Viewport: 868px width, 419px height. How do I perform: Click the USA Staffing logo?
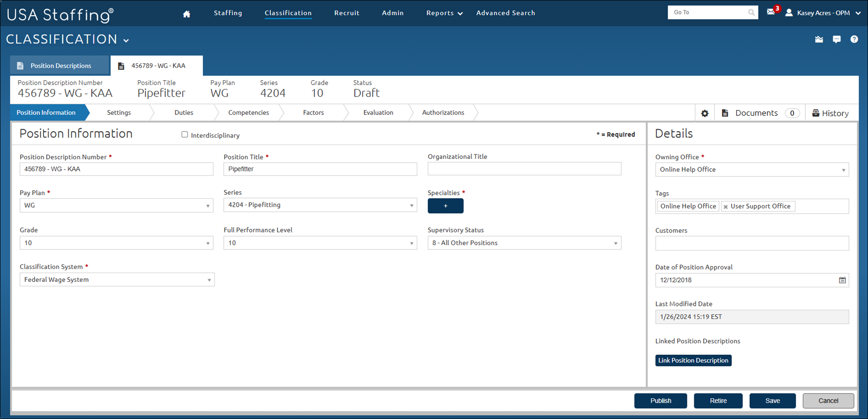coord(60,15)
